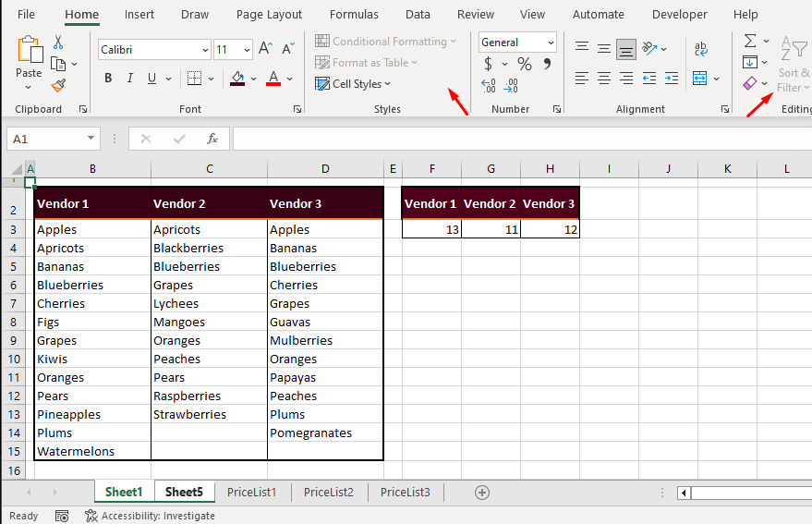Screen dimensions: 812x524
Task: Click Format as Table button
Action: coord(366,62)
